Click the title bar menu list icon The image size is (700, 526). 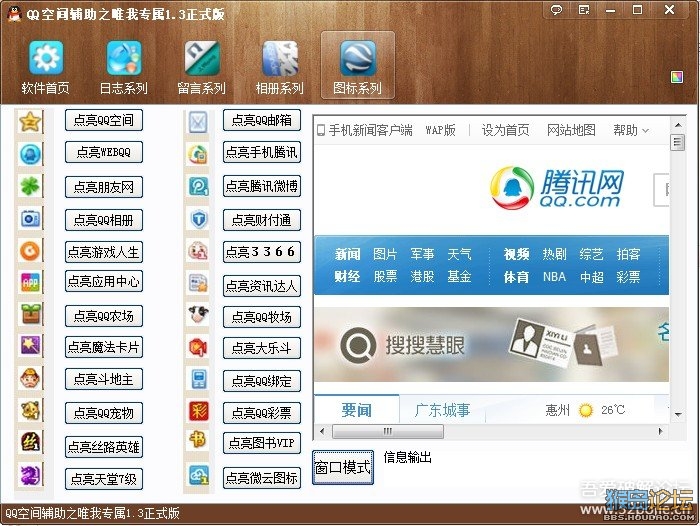tap(583, 9)
